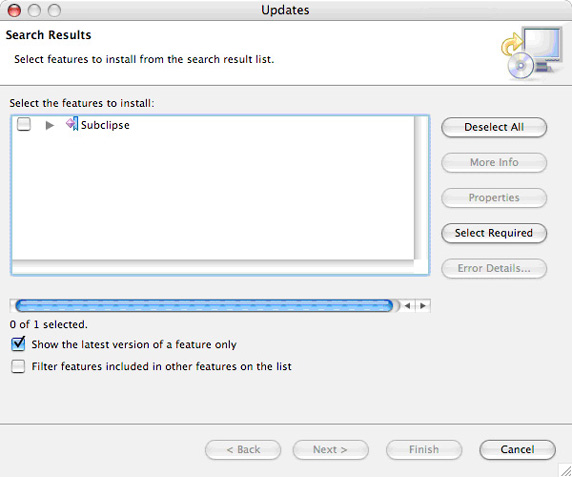Open Error Details dialog
572x477 pixels.
pyautogui.click(x=494, y=268)
